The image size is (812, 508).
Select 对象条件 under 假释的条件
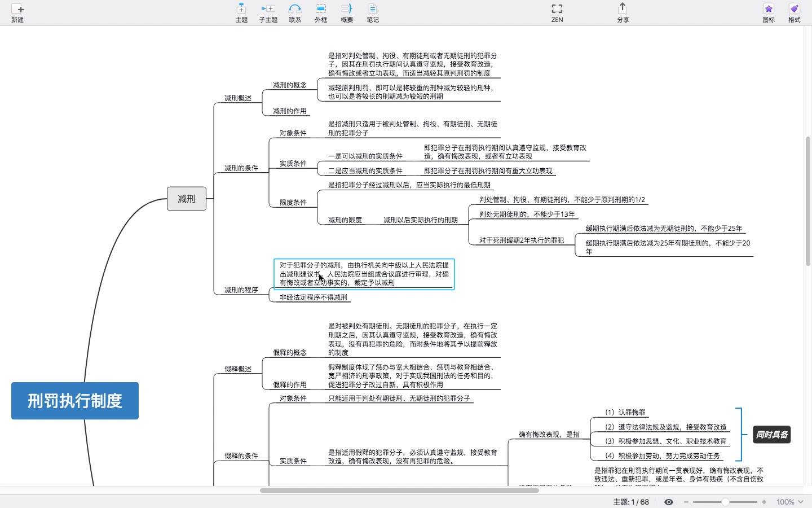pyautogui.click(x=293, y=398)
